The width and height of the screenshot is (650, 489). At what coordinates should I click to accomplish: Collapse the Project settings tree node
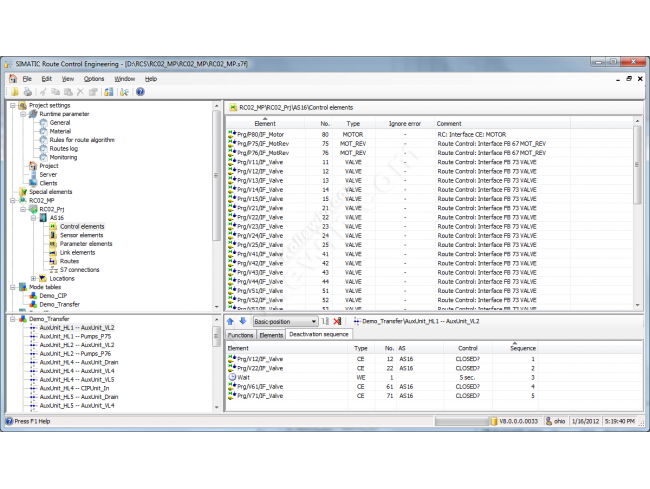click(x=11, y=105)
